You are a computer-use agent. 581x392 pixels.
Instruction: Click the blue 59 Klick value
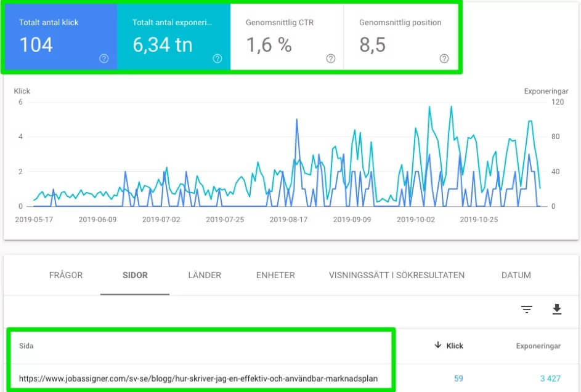click(x=458, y=378)
